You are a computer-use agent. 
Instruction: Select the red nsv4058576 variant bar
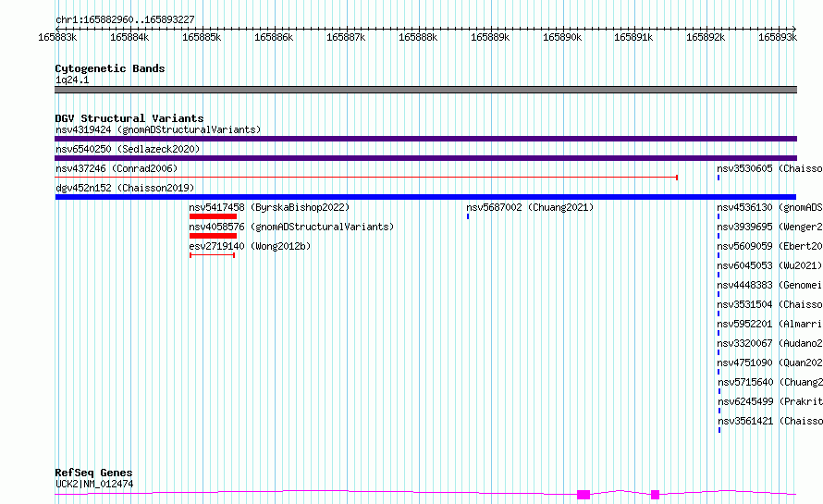click(x=213, y=236)
